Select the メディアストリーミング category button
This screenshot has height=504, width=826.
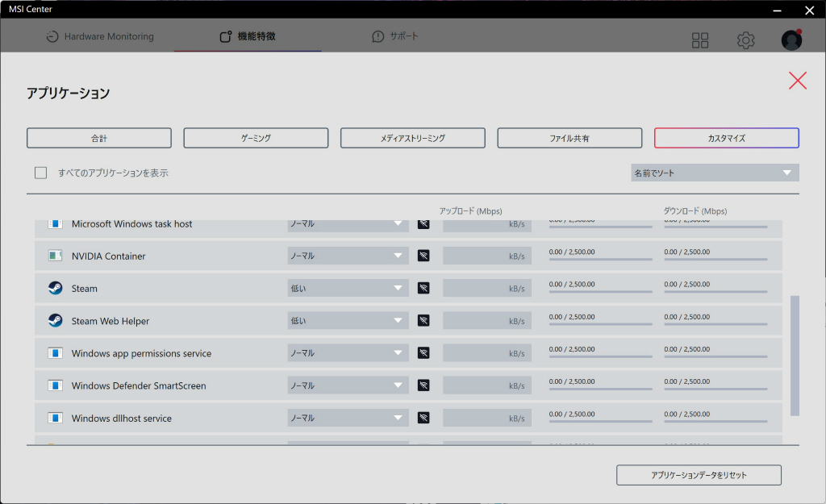[412, 138]
